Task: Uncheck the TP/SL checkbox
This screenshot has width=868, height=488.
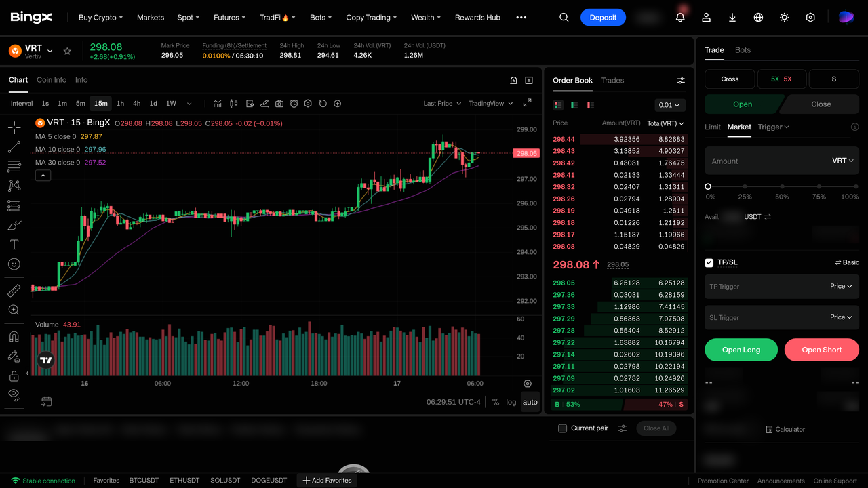Action: [x=709, y=262]
